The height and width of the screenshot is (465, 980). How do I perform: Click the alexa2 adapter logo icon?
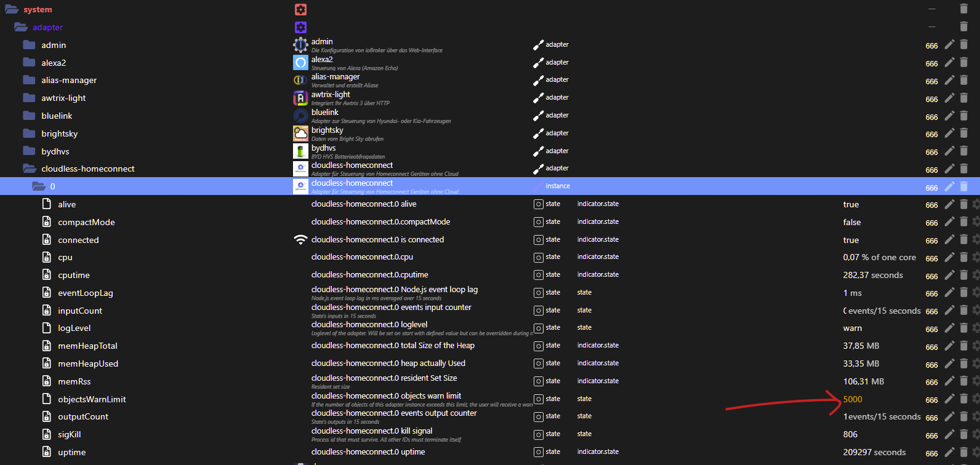point(300,63)
